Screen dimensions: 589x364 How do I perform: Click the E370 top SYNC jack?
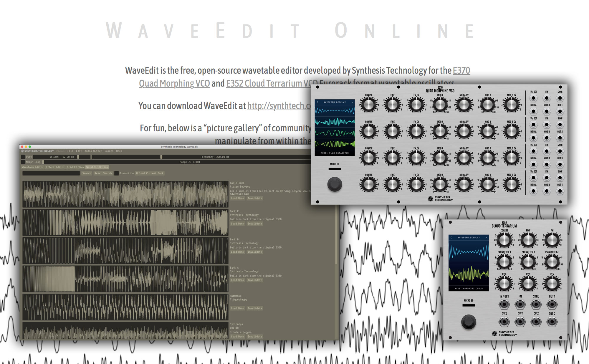560,98
